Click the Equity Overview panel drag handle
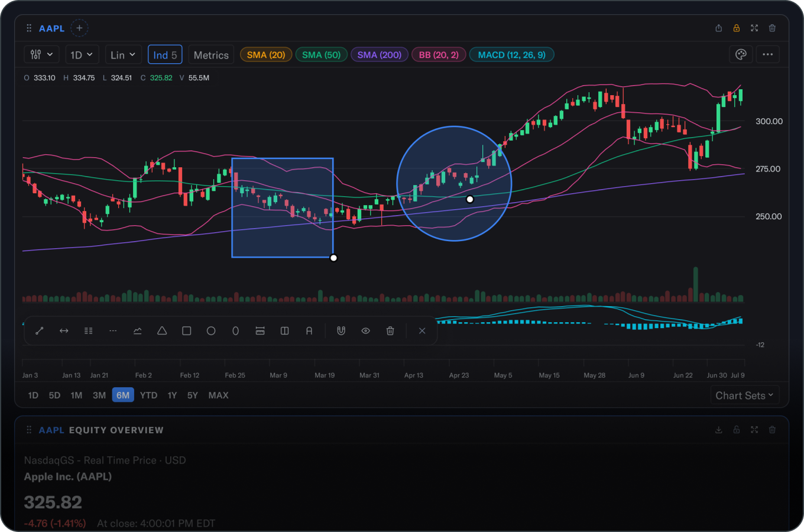Image resolution: width=804 pixels, height=532 pixels. point(29,430)
